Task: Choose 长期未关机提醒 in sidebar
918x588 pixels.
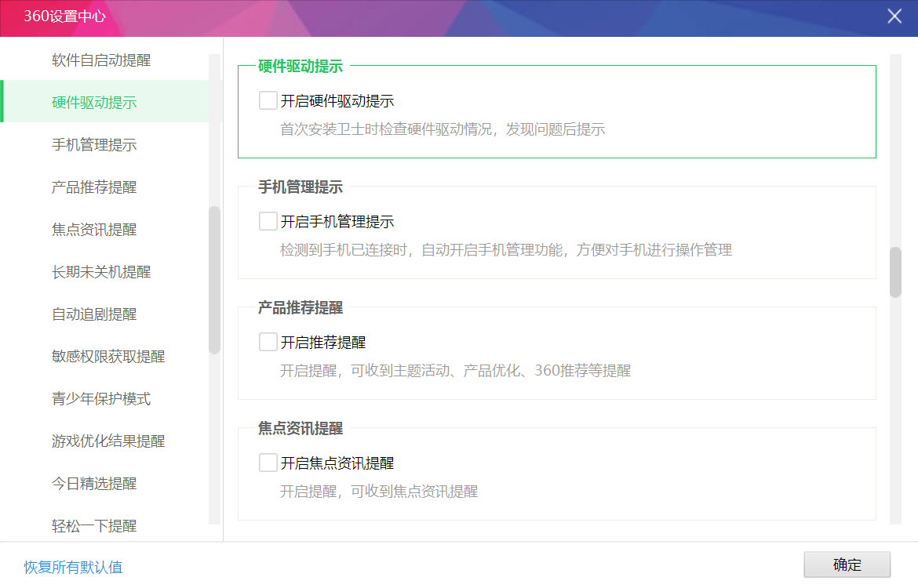Action: click(101, 272)
